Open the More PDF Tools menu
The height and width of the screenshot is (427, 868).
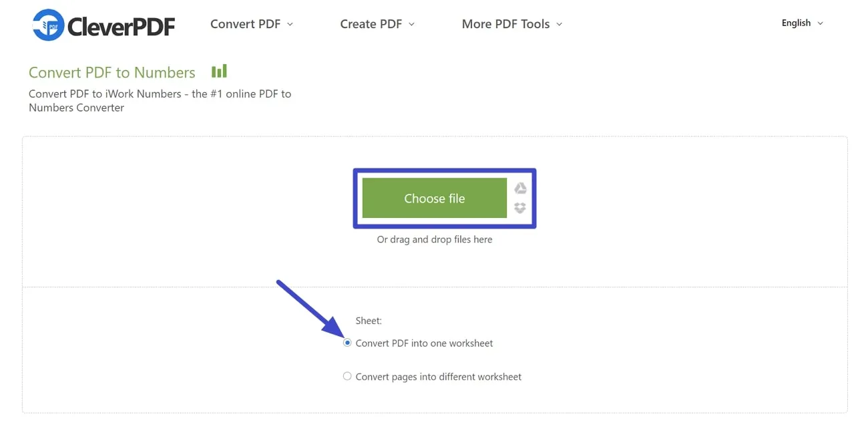[505, 24]
